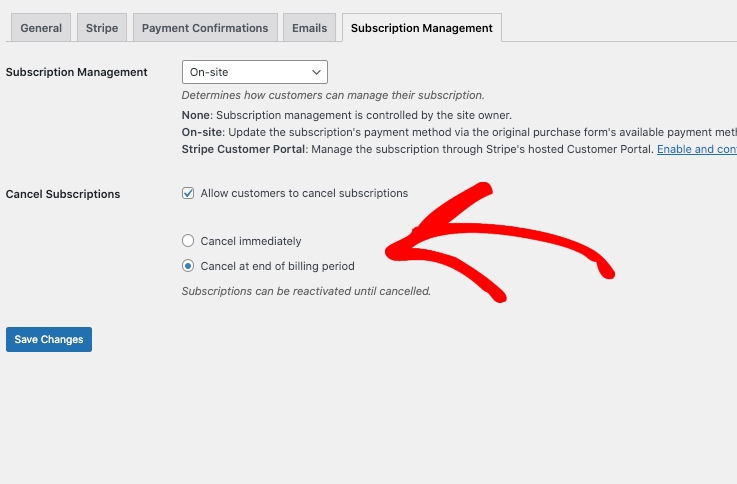The image size is (737, 484).
Task: Click the active Subscription Management tab
Action: tap(421, 28)
